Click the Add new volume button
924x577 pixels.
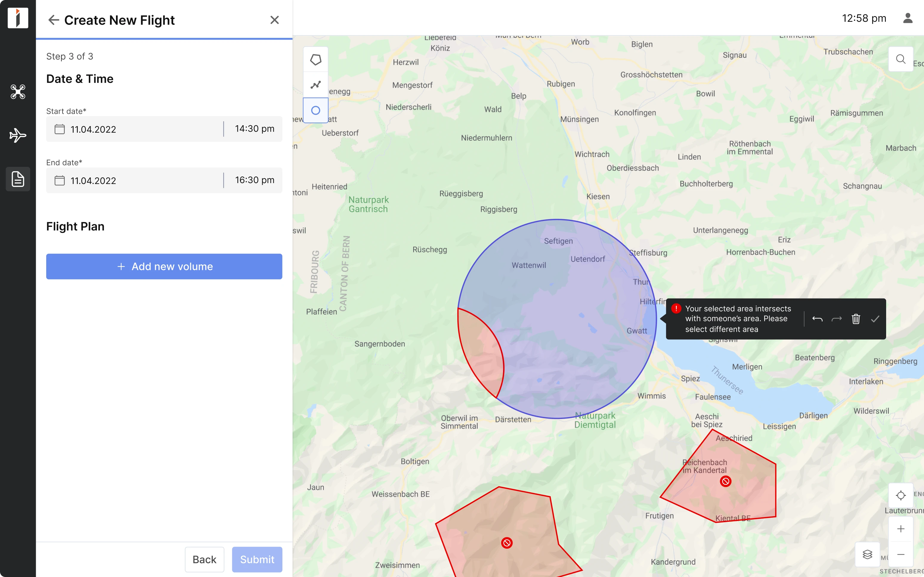pos(164,266)
